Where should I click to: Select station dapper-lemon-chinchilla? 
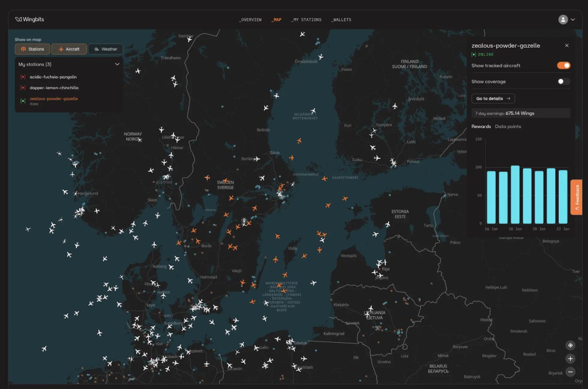(54, 87)
